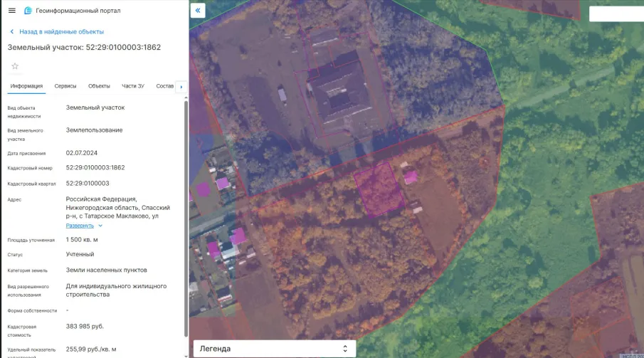Toggle the legend expand/collapse arrows
Image resolution: width=644 pixels, height=358 pixels.
(345, 349)
